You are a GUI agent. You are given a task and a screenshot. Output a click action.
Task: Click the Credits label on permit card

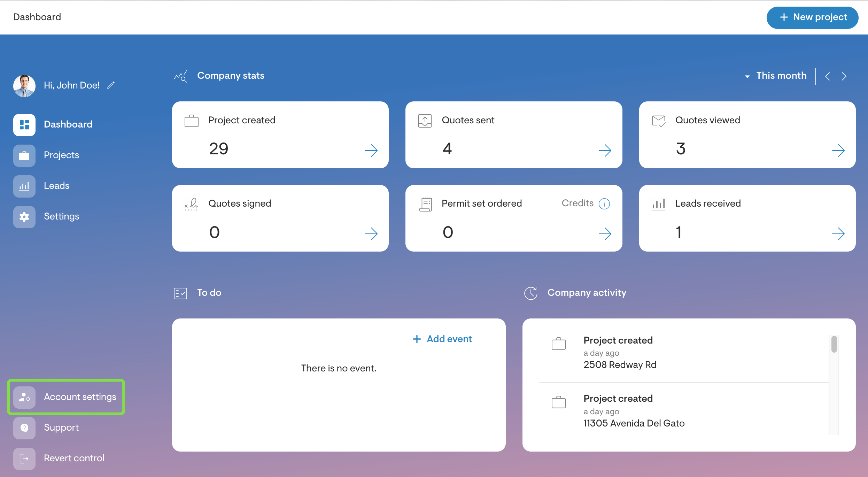pos(578,203)
